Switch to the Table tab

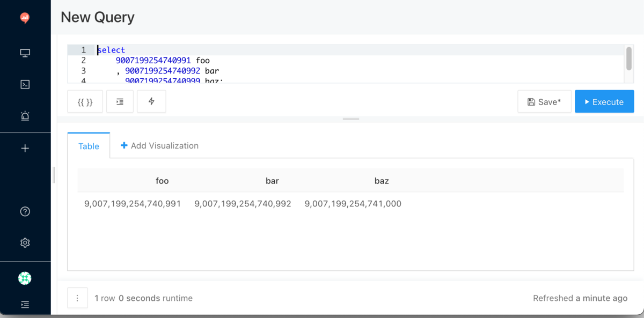coord(88,146)
